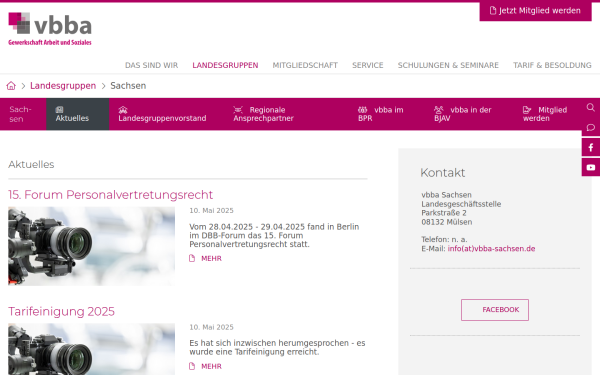
Task: Click the Telefon: n. a. line
Action: [444, 240]
